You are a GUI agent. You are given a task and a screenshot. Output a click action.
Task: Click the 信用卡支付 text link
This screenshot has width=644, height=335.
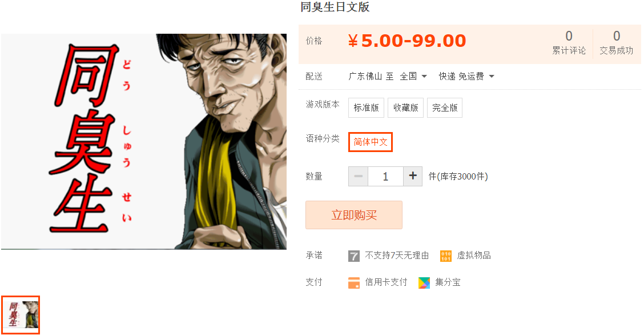pos(386,282)
